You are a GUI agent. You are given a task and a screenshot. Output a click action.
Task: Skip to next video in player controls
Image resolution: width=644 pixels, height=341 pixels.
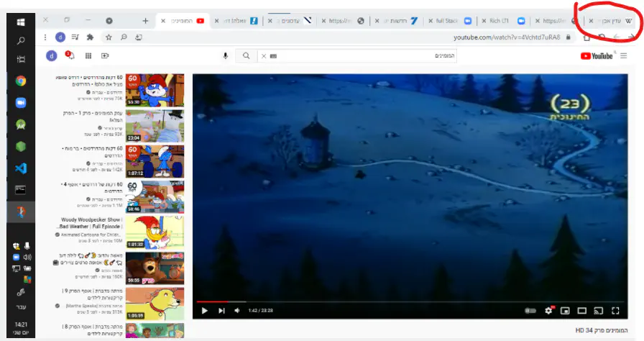coord(221,311)
